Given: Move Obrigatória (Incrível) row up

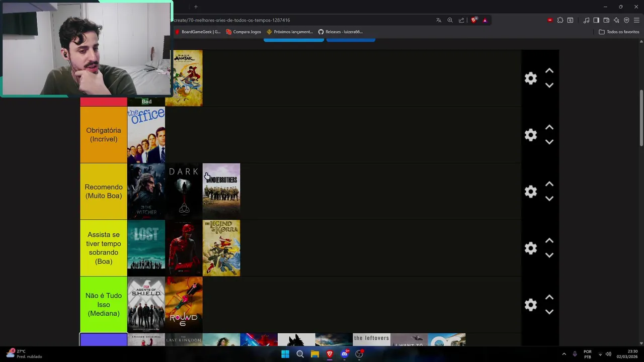Looking at the screenshot, I should [549, 128].
